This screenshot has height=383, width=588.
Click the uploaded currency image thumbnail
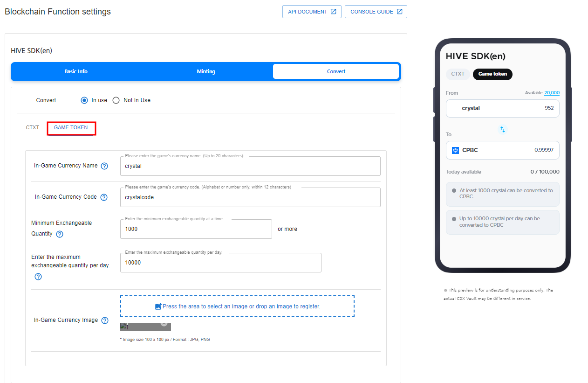tap(145, 327)
